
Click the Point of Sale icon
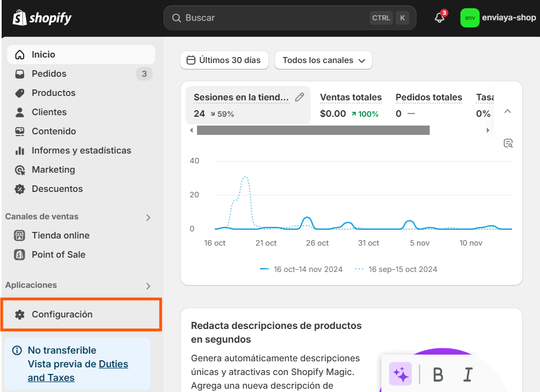tap(19, 255)
